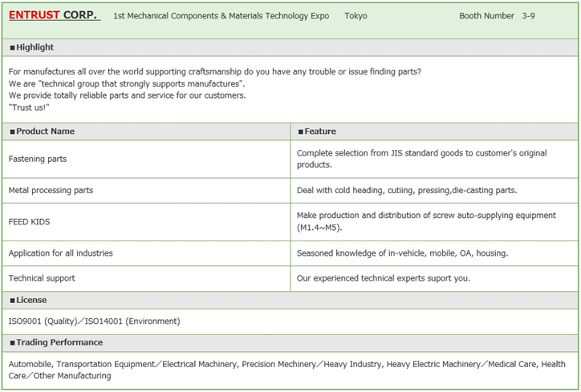Click the License section header
This screenshot has height=392, width=581.
[28, 300]
